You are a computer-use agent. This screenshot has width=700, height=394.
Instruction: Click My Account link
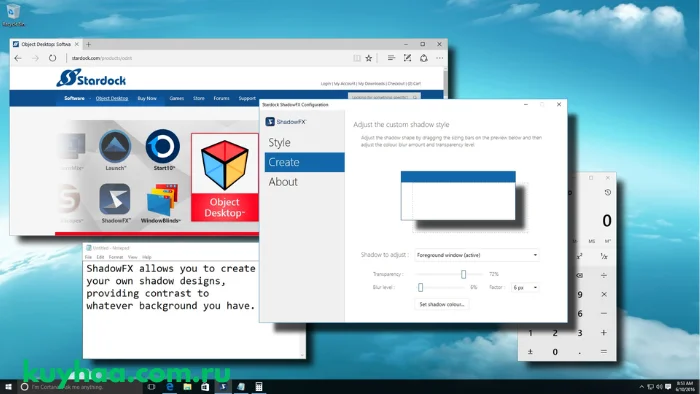tap(345, 83)
